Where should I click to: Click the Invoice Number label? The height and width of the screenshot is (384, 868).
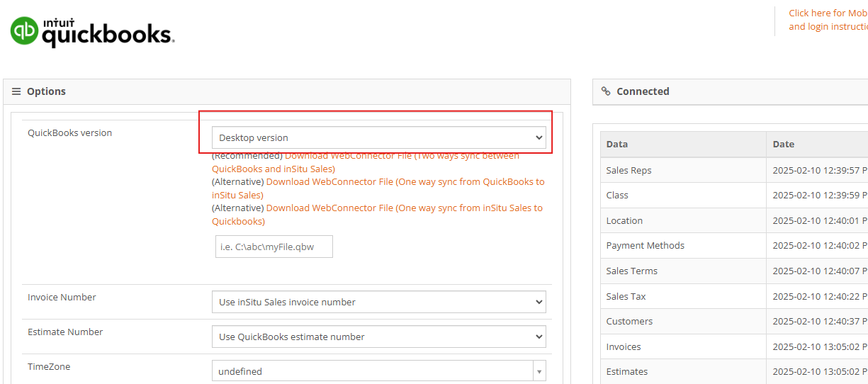pos(62,297)
